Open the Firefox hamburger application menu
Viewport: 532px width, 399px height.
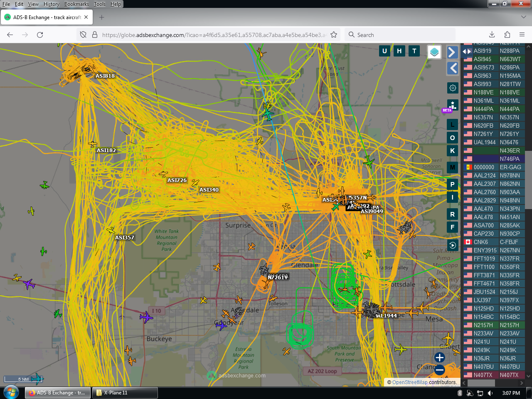[x=522, y=35]
